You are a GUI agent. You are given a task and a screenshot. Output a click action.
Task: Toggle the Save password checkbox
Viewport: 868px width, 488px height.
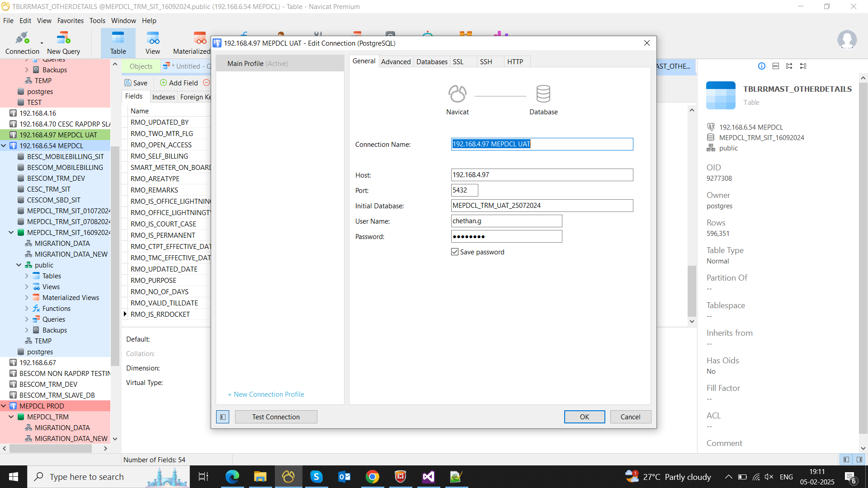(455, 252)
